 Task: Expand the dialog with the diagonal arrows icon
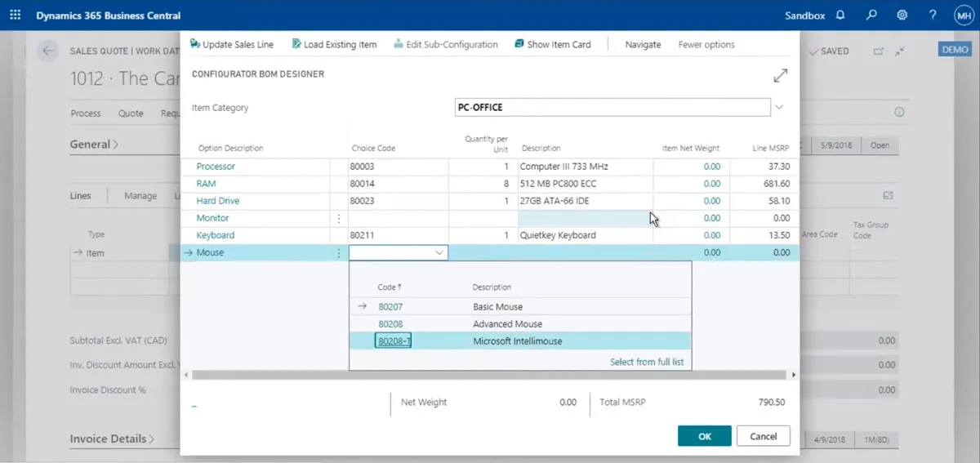pos(780,76)
